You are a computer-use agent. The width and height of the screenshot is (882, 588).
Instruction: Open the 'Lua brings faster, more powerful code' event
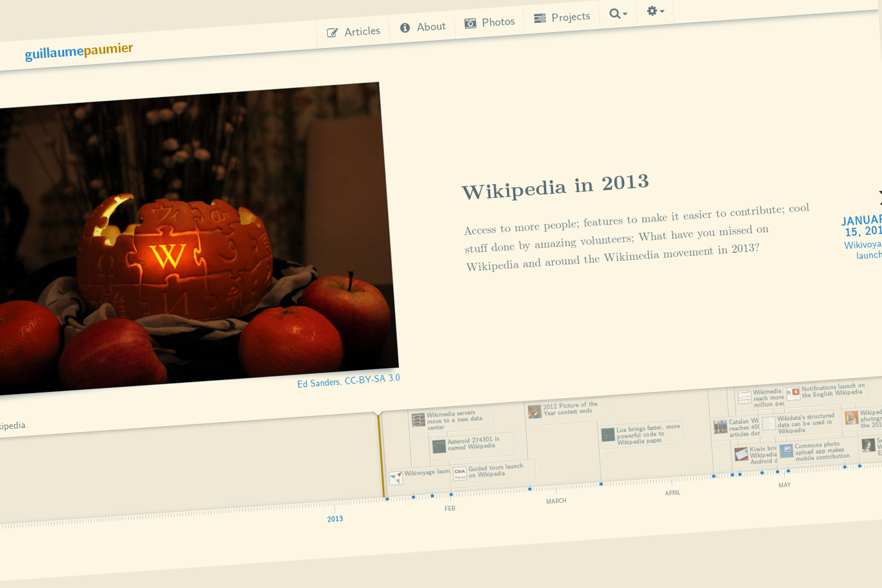[641, 434]
